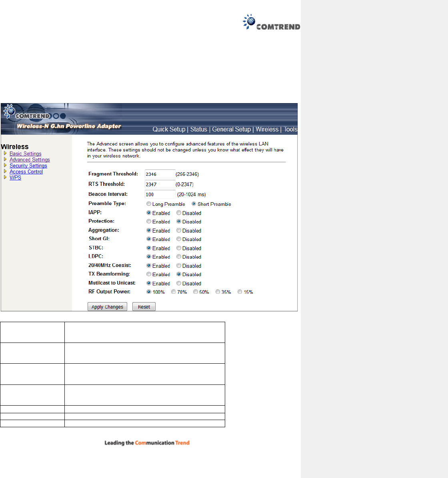Set Aggregation to Enabled
Screen dimensions: 448x478
click(149, 230)
